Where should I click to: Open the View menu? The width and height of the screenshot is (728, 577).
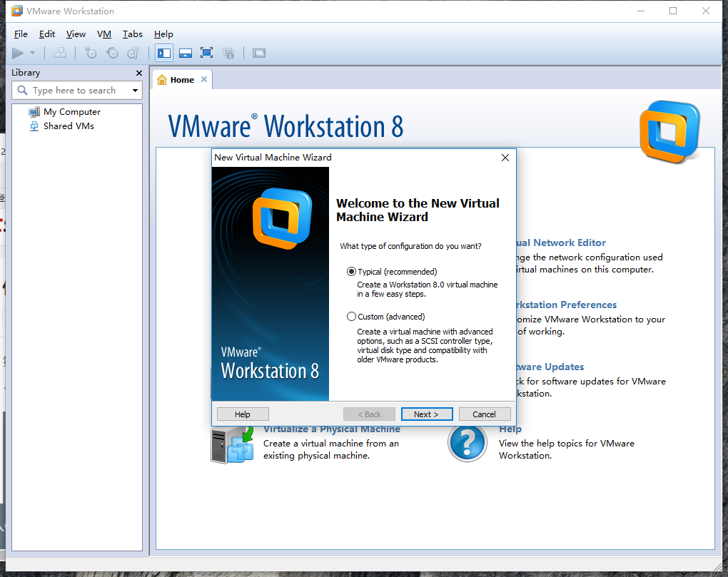(76, 34)
